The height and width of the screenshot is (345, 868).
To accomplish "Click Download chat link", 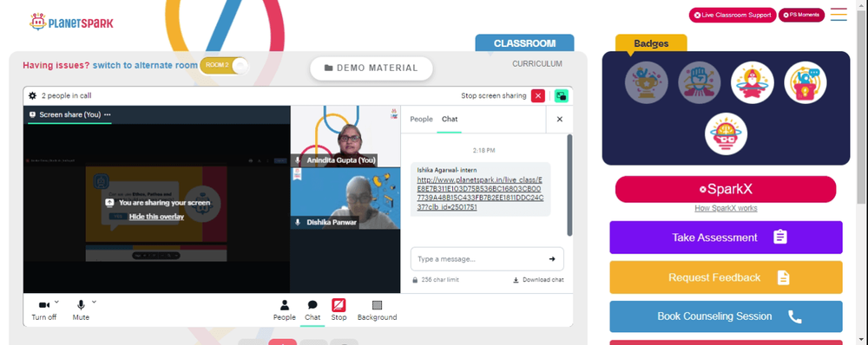I will [538, 280].
